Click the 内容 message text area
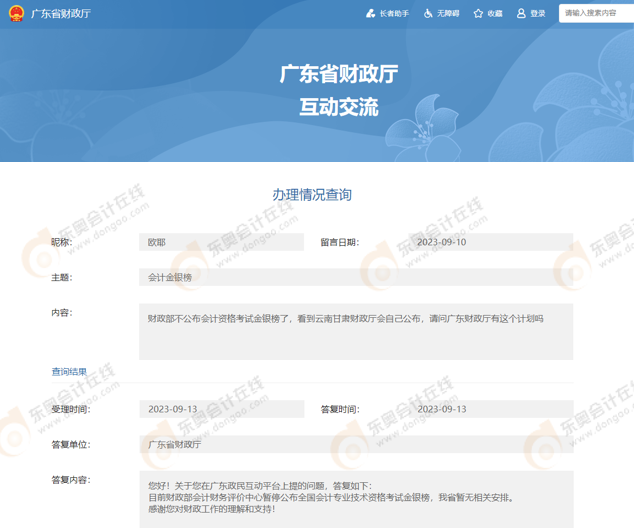This screenshot has width=634, height=530. [355, 331]
